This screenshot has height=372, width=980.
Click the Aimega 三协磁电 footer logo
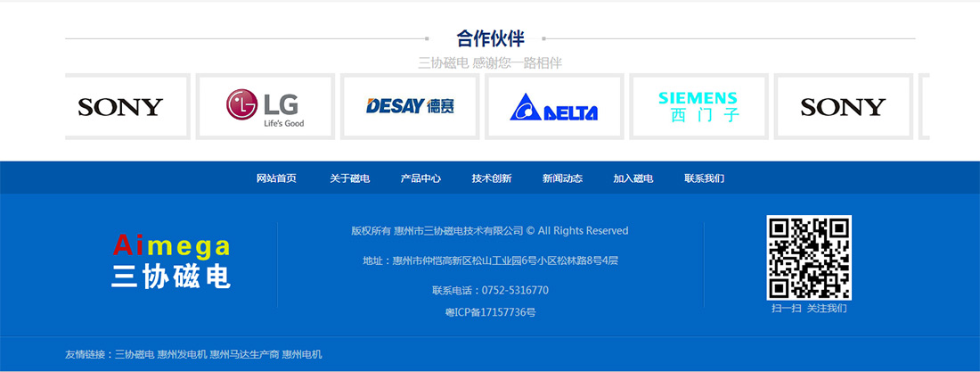point(171,261)
